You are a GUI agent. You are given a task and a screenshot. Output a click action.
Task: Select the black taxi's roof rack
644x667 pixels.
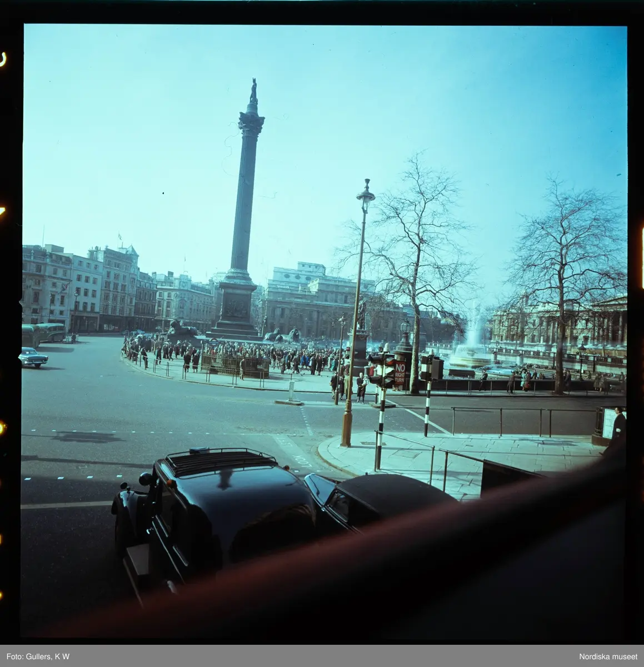221,461
